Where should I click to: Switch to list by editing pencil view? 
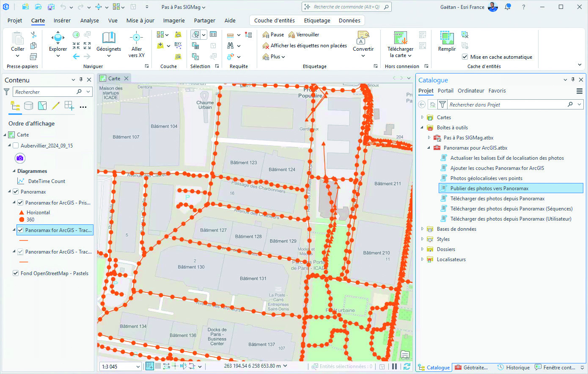[56, 106]
